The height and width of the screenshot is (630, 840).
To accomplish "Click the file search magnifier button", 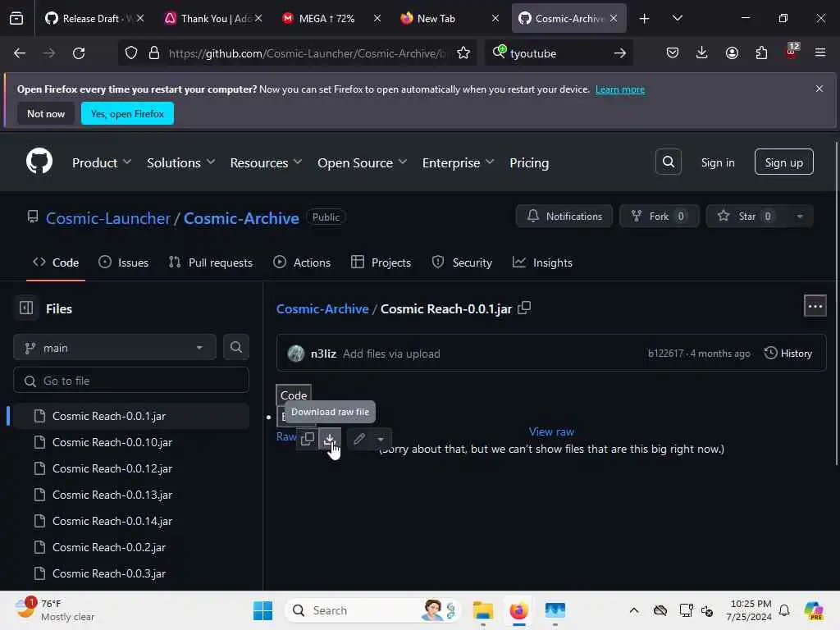I will [235, 347].
